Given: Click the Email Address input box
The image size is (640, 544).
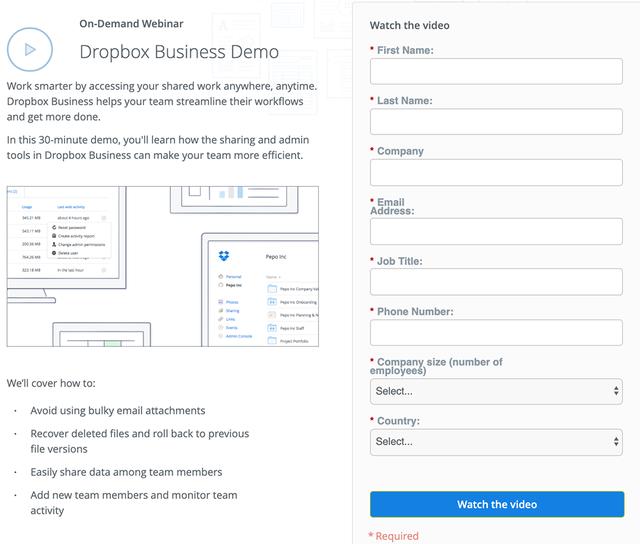Looking at the screenshot, I should point(496,231).
